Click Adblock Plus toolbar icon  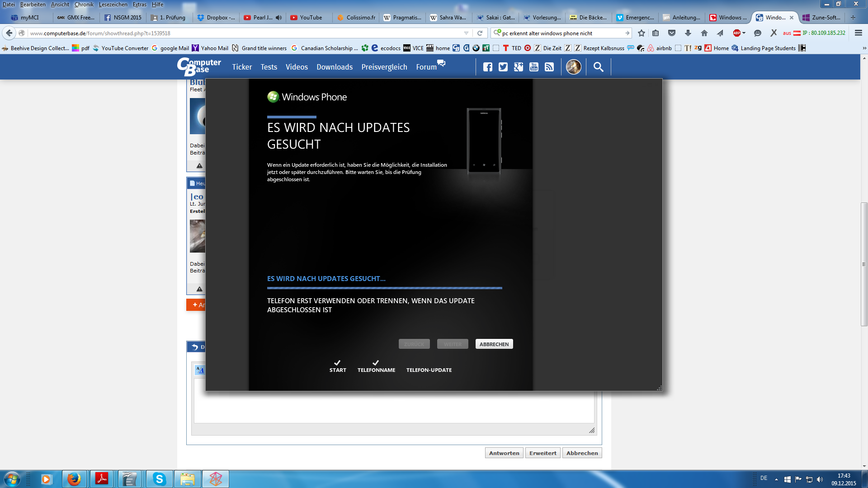[736, 33]
